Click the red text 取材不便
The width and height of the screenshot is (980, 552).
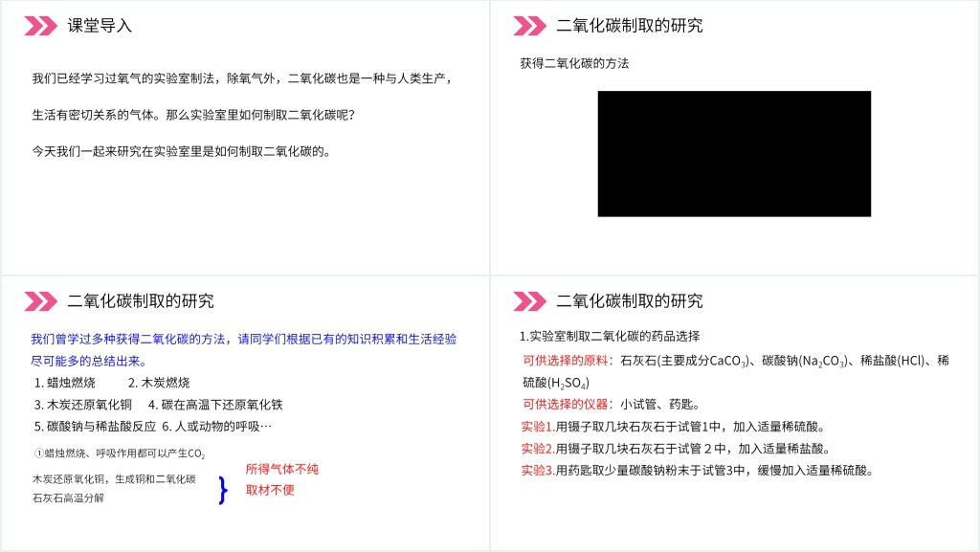270,490
